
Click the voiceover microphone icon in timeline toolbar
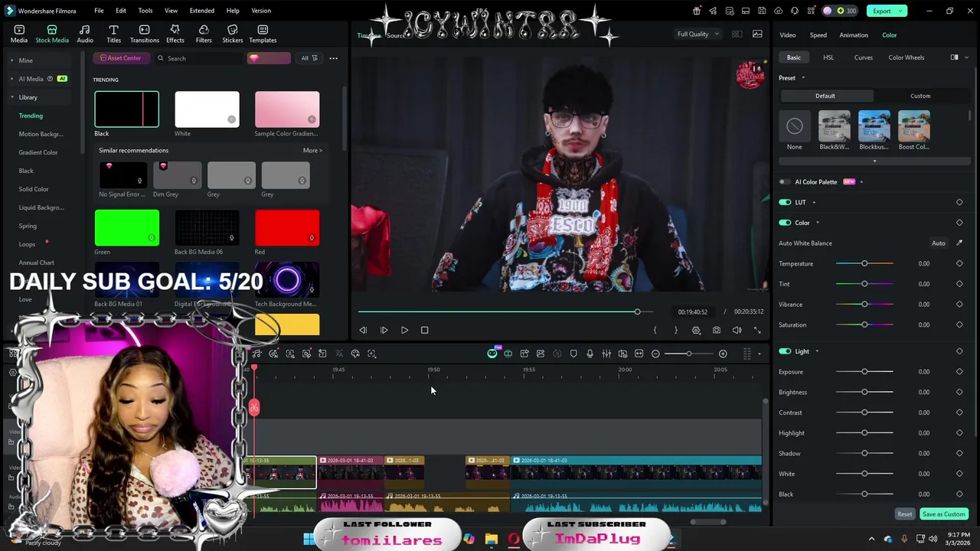pyautogui.click(x=590, y=354)
